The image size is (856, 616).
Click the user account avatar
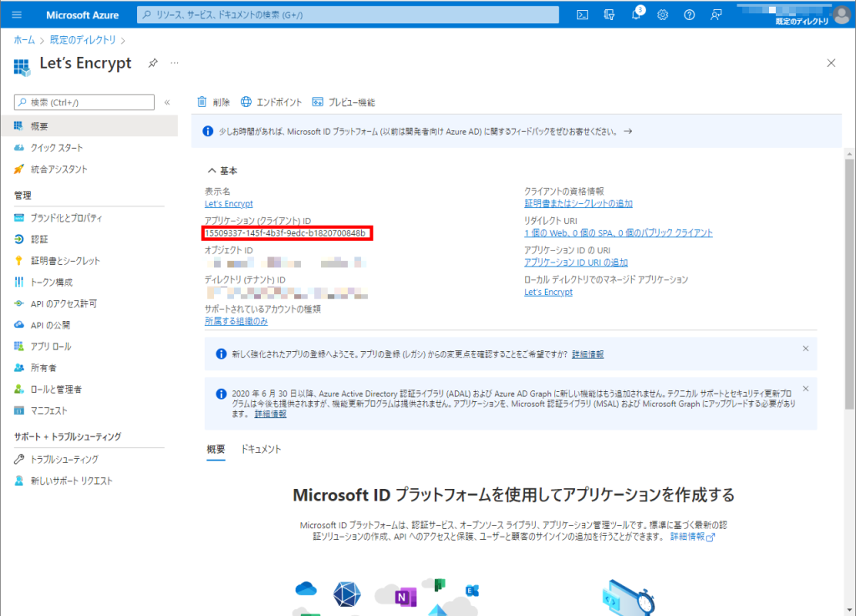coord(841,13)
